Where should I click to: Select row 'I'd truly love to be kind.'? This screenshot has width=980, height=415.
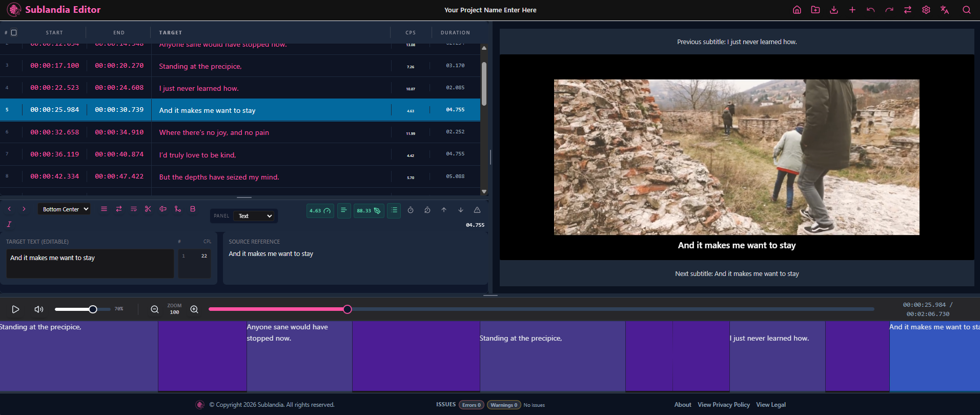[x=240, y=154]
